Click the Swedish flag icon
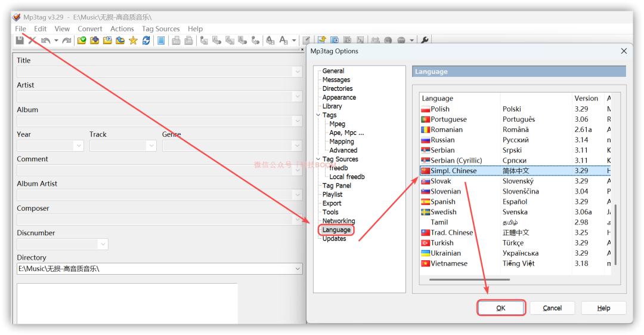644x335 pixels. 426,212
